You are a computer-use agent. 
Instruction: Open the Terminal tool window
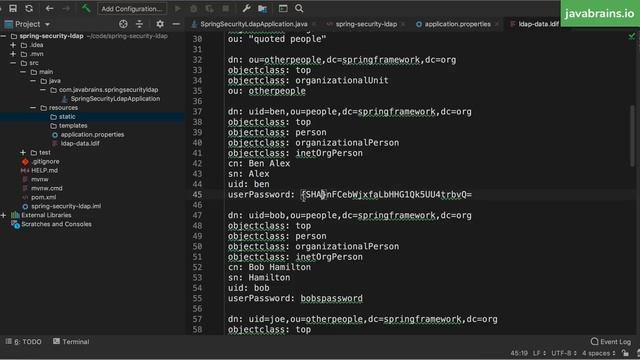point(71,342)
